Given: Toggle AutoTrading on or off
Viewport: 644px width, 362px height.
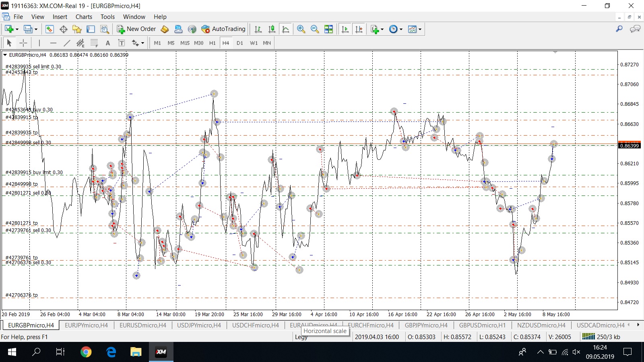Looking at the screenshot, I should [x=223, y=29].
